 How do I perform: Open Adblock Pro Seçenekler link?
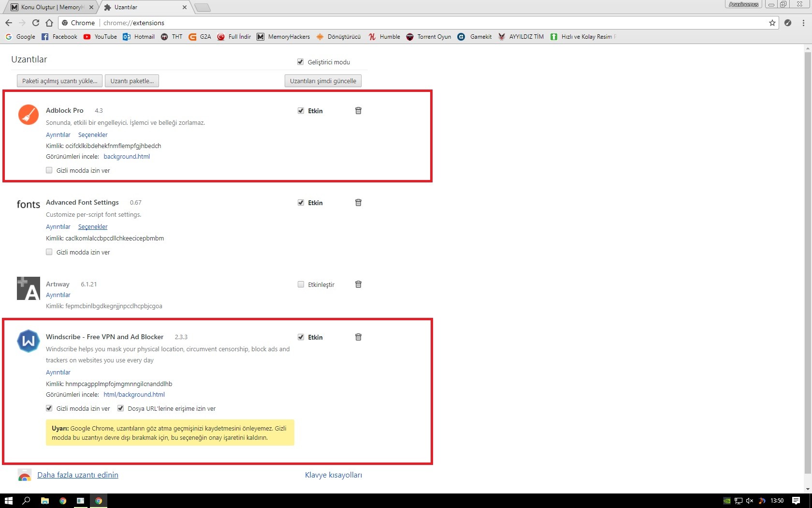pyautogui.click(x=93, y=135)
